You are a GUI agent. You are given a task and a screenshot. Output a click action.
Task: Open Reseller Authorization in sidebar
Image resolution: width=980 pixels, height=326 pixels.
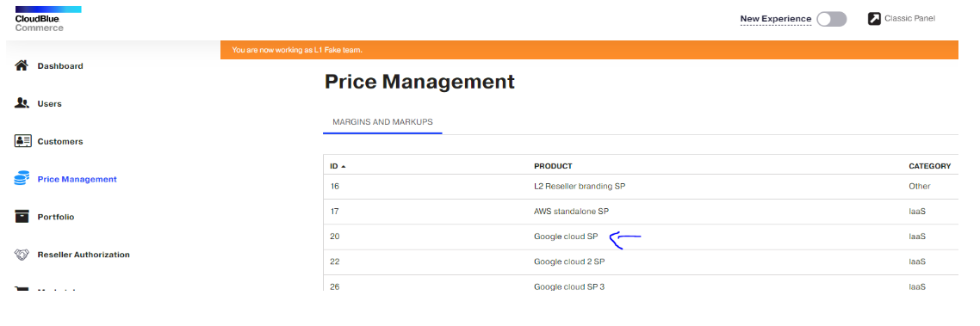84,255
